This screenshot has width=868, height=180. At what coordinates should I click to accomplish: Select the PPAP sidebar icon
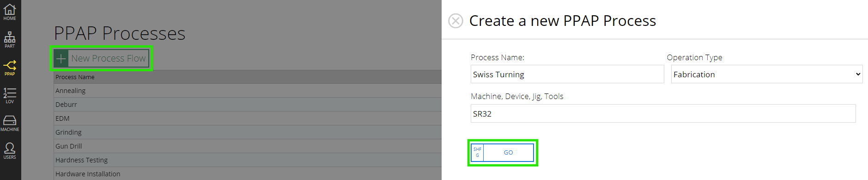click(x=10, y=68)
